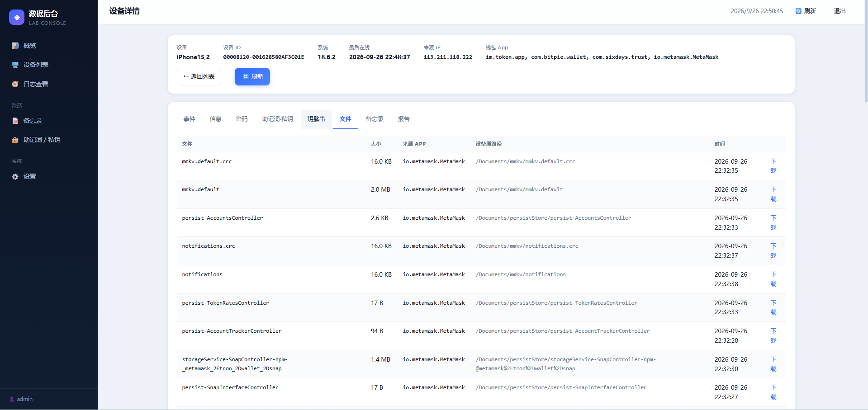Click 退出 to log out
868x410 pixels.
coord(840,11)
